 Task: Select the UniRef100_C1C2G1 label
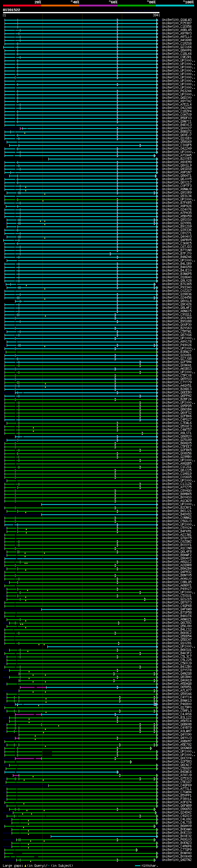(177, 467)
